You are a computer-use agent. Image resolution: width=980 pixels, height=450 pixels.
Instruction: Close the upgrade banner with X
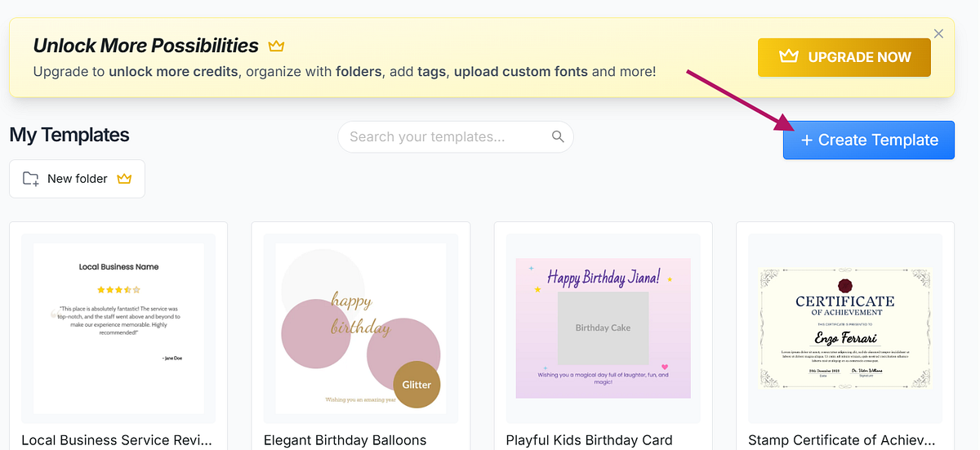click(938, 33)
